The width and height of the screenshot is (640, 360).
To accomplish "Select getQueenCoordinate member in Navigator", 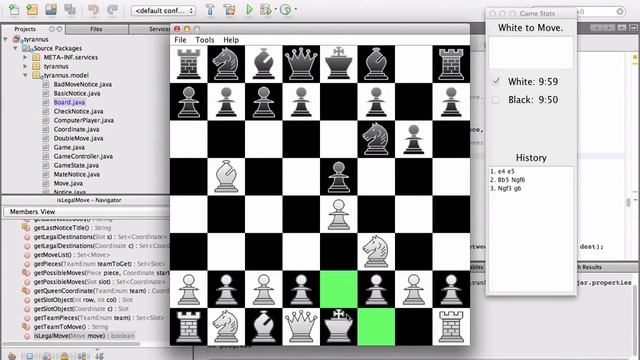I will 101,291.
